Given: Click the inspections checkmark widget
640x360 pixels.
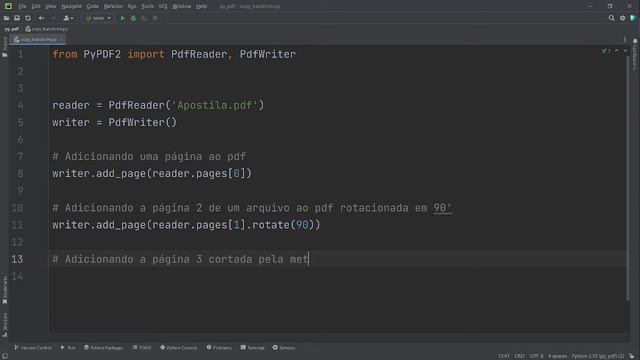Looking at the screenshot, I should coord(606,51).
